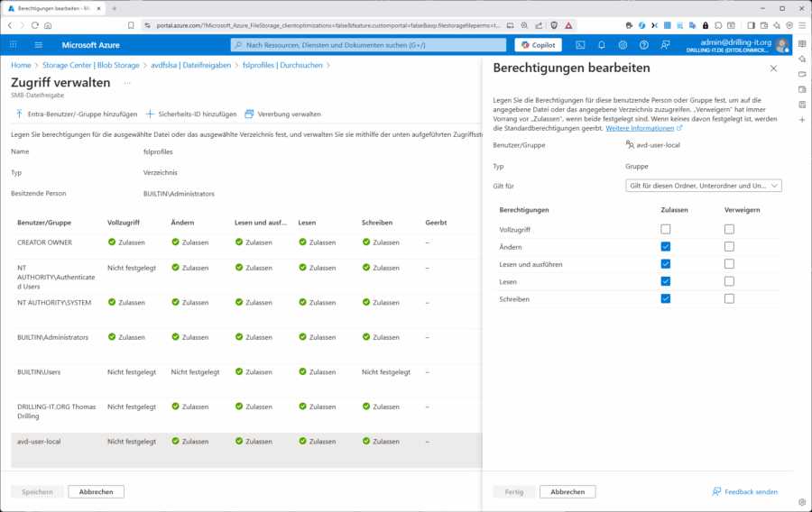Open more options ellipsis beside Zugriff verwalten
Image resolution: width=812 pixels, height=512 pixels.
[127, 83]
